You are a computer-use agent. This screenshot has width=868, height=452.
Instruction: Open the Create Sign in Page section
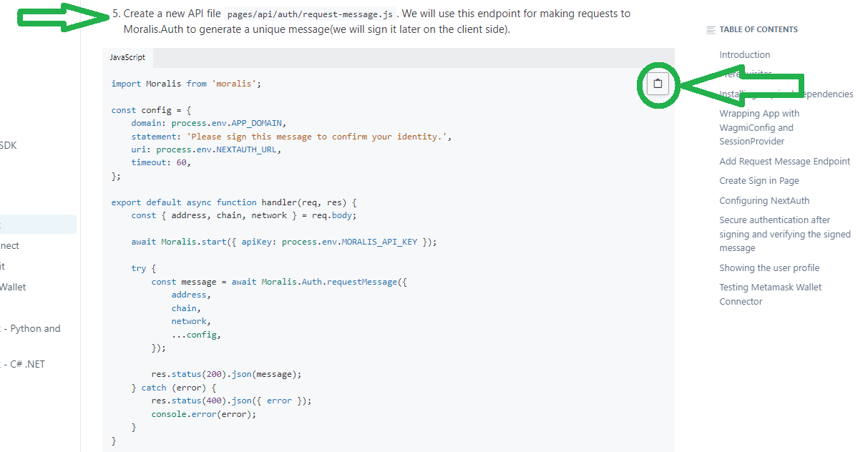(x=759, y=181)
